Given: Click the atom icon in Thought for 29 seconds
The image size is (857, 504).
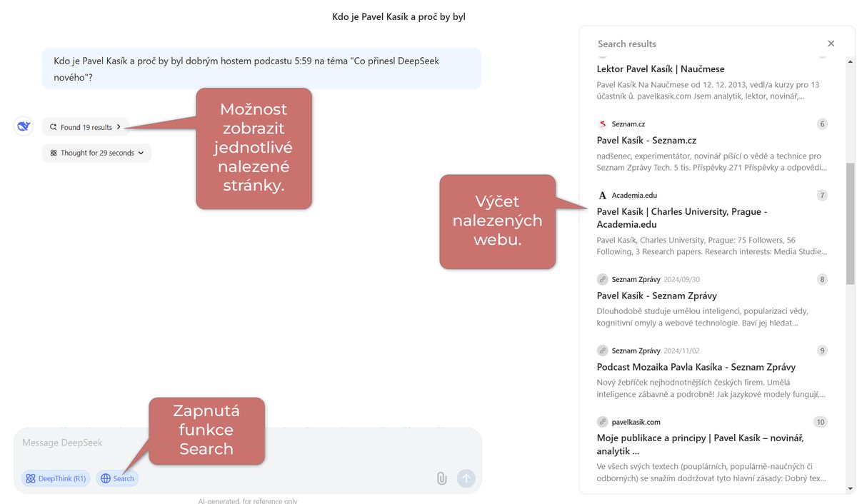Looking at the screenshot, I should [x=54, y=153].
